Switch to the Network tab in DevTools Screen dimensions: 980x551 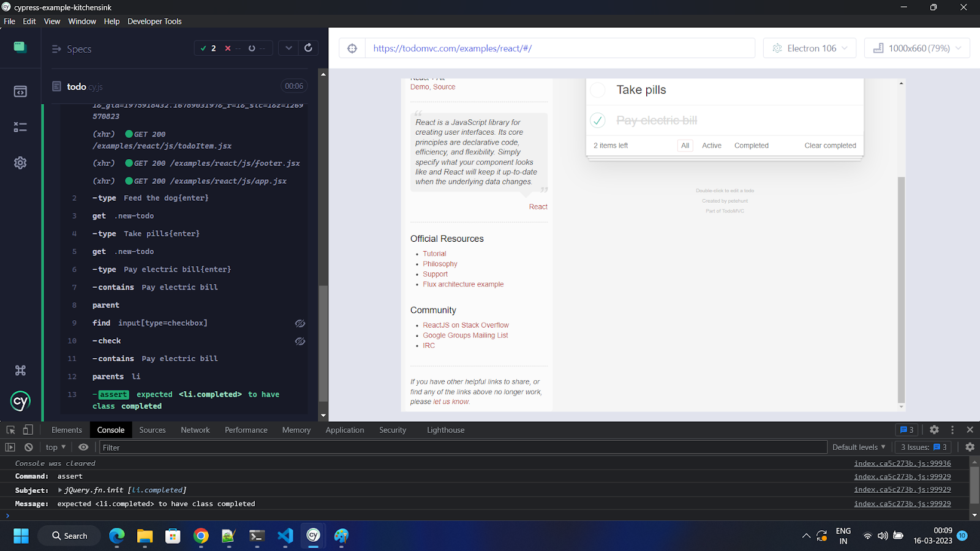[x=195, y=430]
